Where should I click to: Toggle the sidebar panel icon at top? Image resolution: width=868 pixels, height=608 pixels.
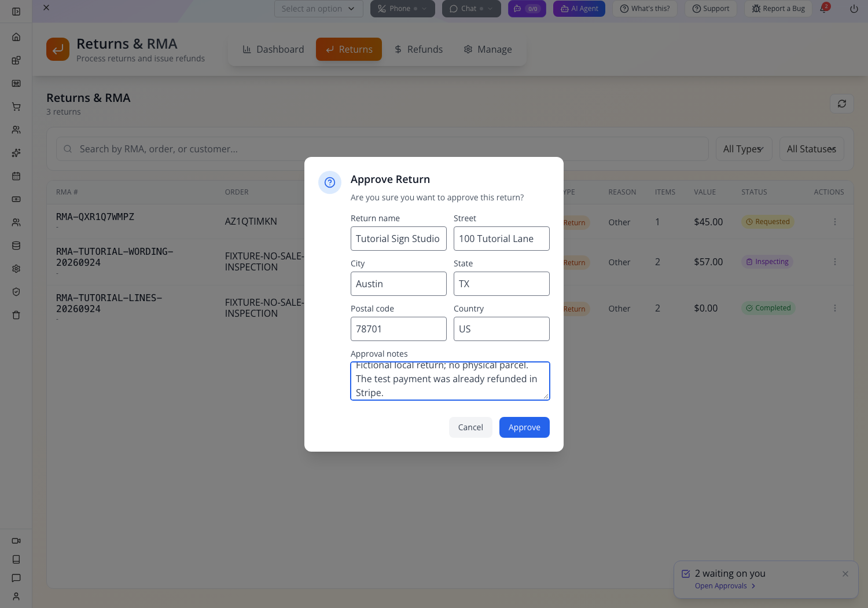coord(16,12)
